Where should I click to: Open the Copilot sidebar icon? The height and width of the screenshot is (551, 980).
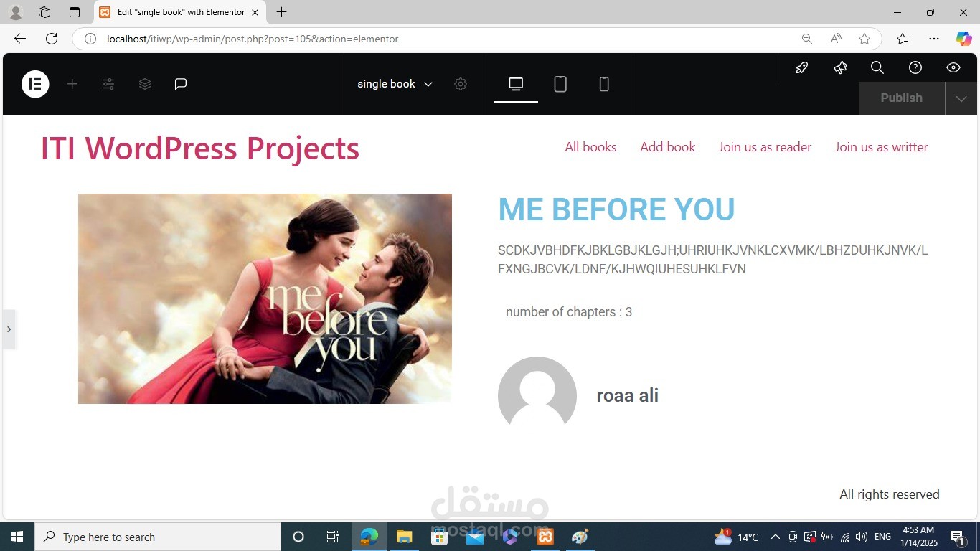(963, 39)
